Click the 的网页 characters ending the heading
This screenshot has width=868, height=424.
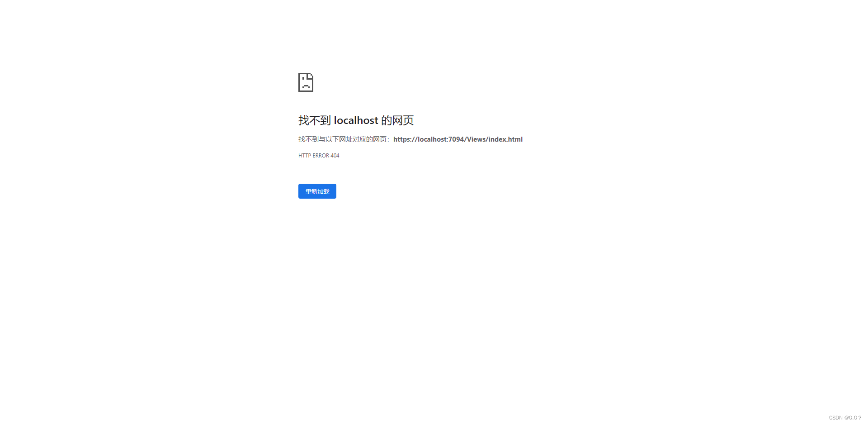coord(397,120)
